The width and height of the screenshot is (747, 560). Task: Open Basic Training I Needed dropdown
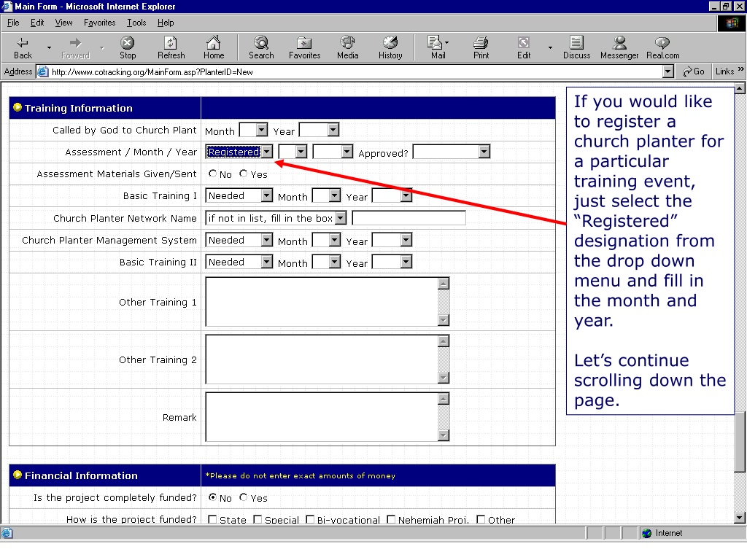coord(239,195)
